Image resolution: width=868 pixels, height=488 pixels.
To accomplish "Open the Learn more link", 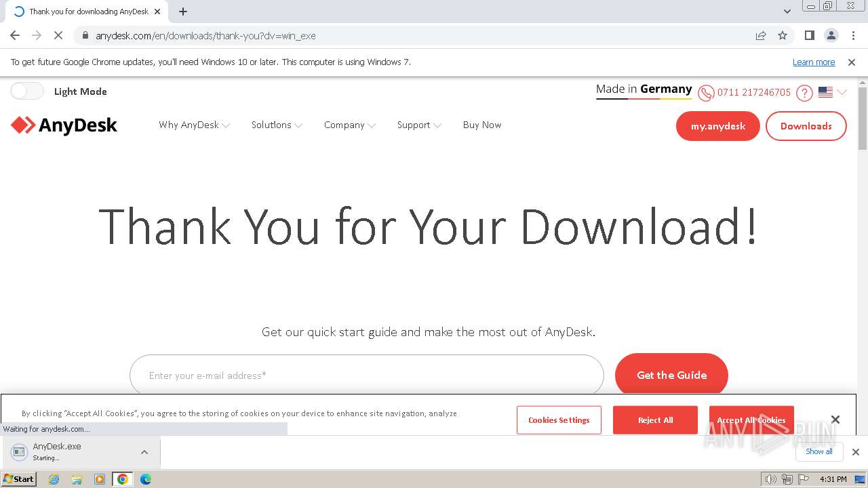I will tap(814, 62).
